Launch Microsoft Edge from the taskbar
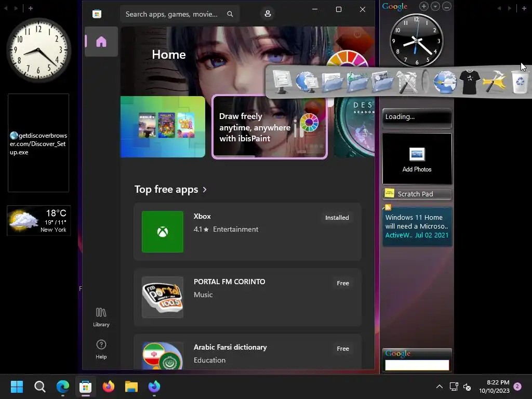The height and width of the screenshot is (399, 532). pyautogui.click(x=63, y=387)
